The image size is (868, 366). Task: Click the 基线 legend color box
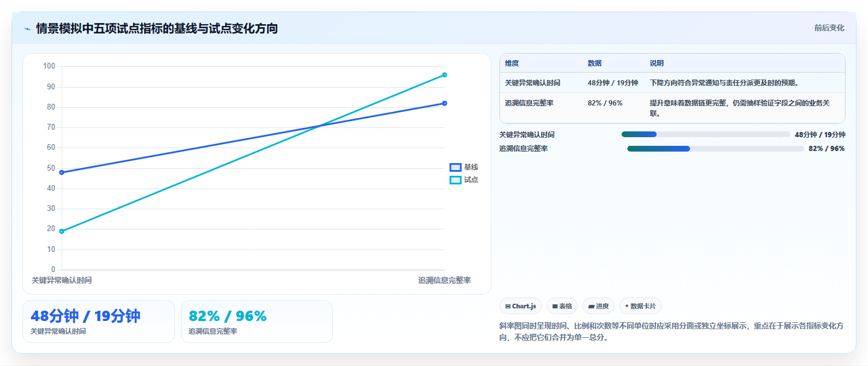[x=456, y=167]
